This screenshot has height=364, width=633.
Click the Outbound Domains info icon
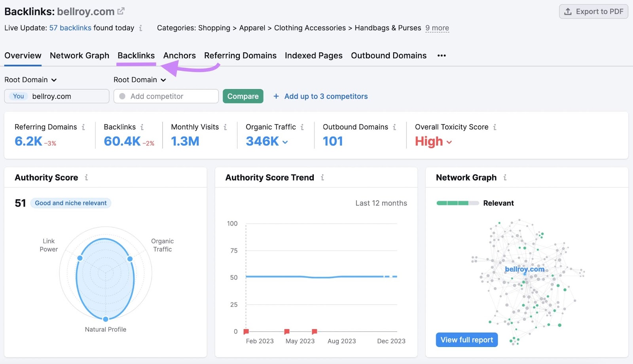click(394, 127)
